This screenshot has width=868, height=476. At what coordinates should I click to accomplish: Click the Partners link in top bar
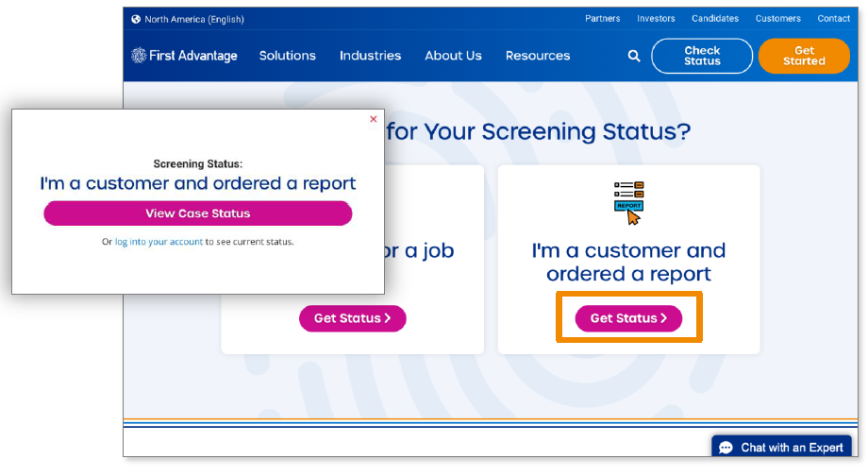point(603,19)
